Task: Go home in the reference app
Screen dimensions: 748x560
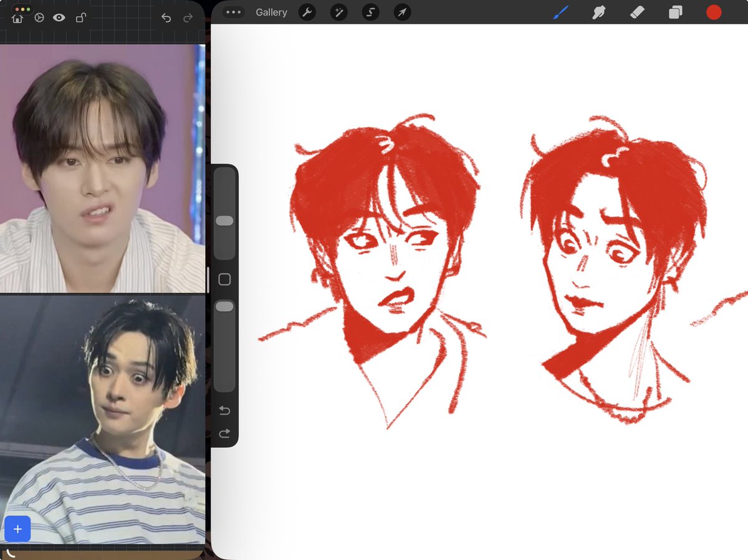Action: (17, 18)
